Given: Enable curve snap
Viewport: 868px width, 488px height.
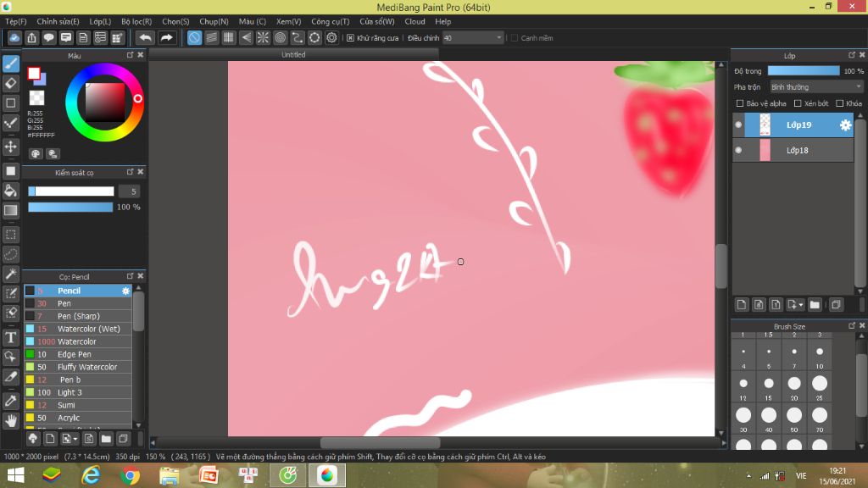Looking at the screenshot, I should coord(298,37).
